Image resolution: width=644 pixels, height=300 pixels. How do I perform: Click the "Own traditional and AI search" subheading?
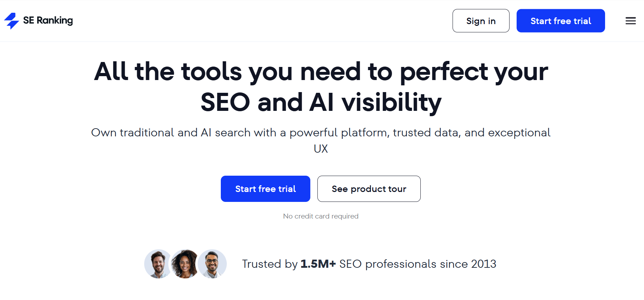pos(321,132)
